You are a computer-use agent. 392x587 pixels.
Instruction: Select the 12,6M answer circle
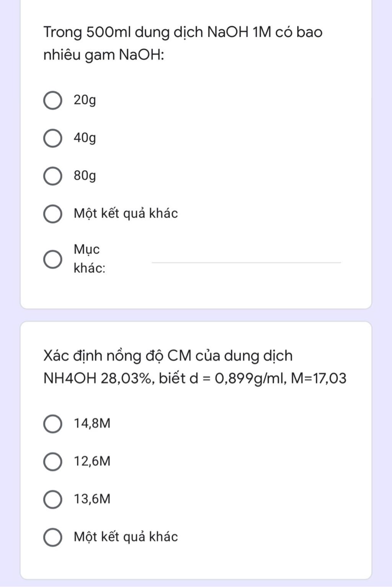(53, 461)
